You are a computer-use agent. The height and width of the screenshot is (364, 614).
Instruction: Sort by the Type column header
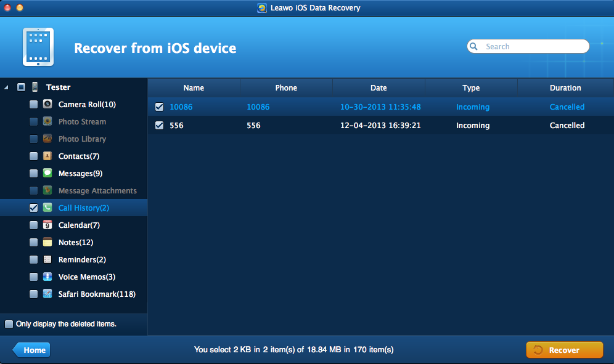point(471,87)
